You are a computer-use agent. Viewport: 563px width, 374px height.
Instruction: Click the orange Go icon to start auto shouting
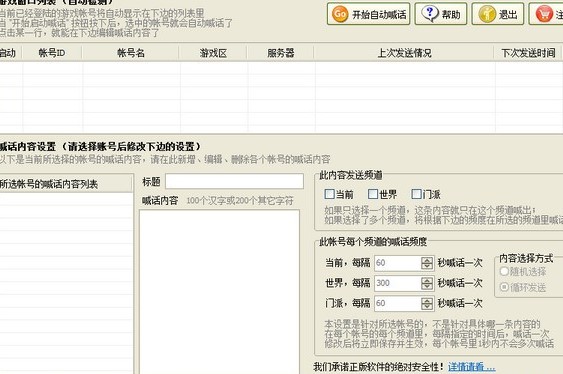pyautogui.click(x=340, y=14)
